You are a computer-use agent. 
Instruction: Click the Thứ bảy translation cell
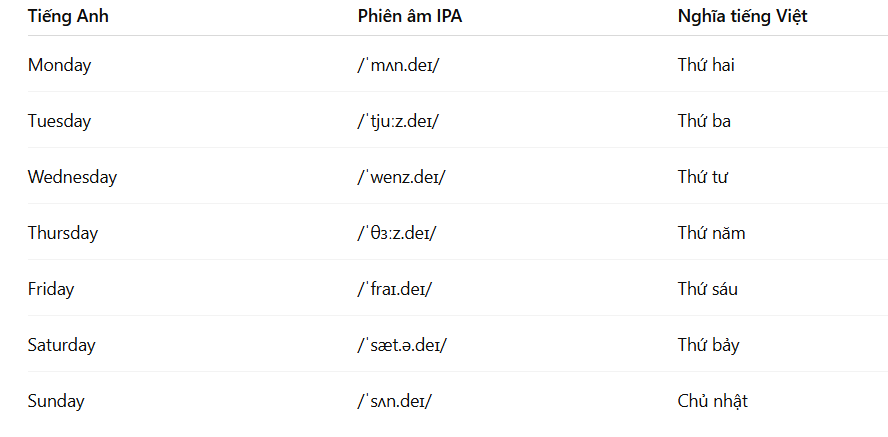click(x=708, y=345)
